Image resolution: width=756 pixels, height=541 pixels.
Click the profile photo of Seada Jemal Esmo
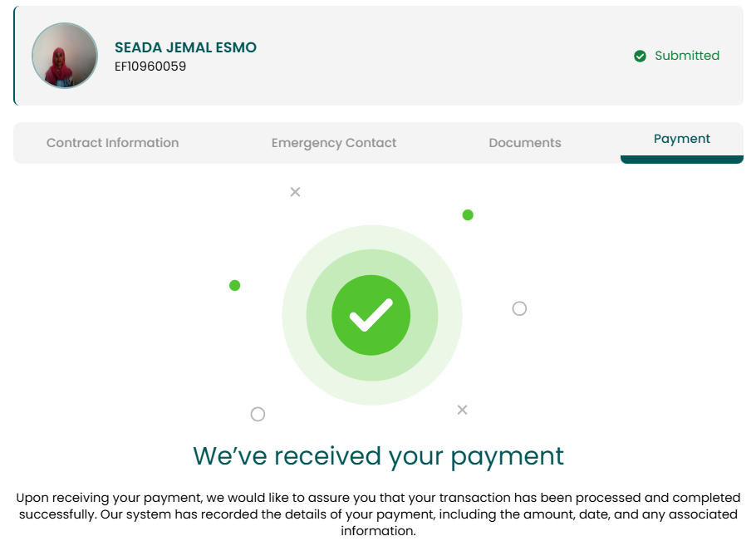pos(65,56)
